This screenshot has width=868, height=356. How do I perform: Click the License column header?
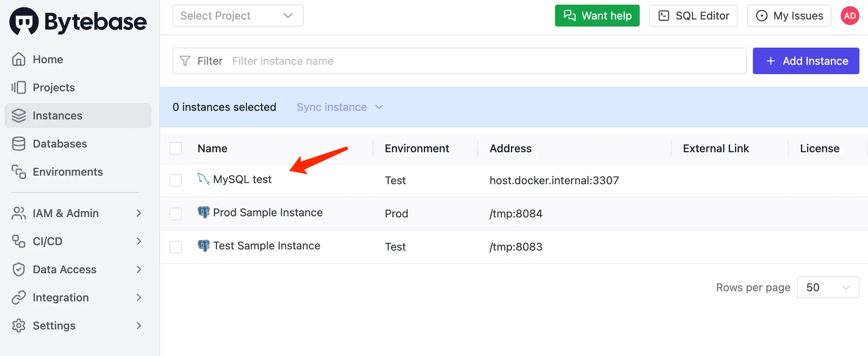coord(820,148)
